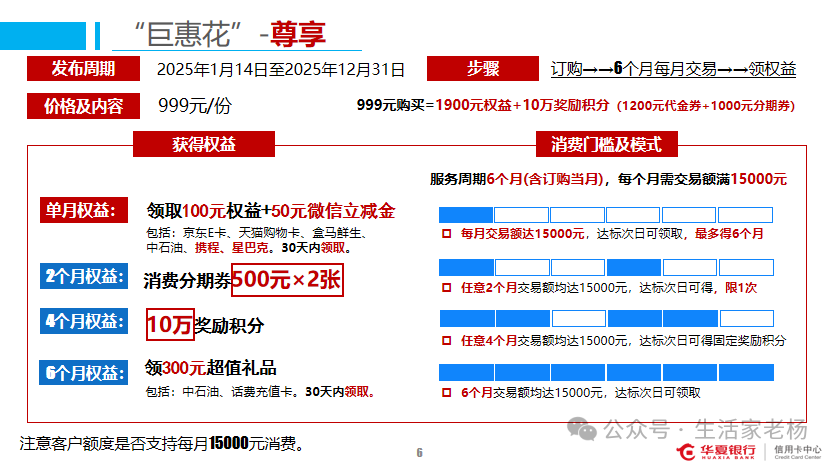Select the 获得权益 section header
Viewport: 834px width, 462px height.
(204, 144)
